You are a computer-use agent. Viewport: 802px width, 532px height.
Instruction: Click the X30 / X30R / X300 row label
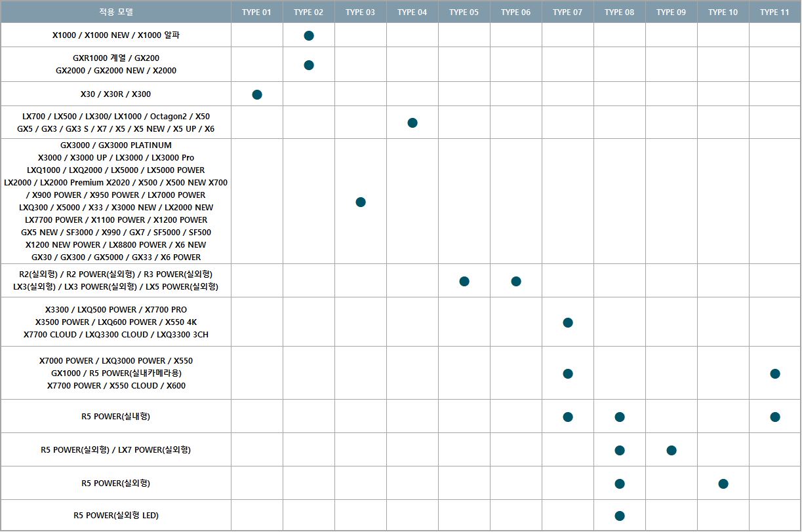tap(116, 94)
